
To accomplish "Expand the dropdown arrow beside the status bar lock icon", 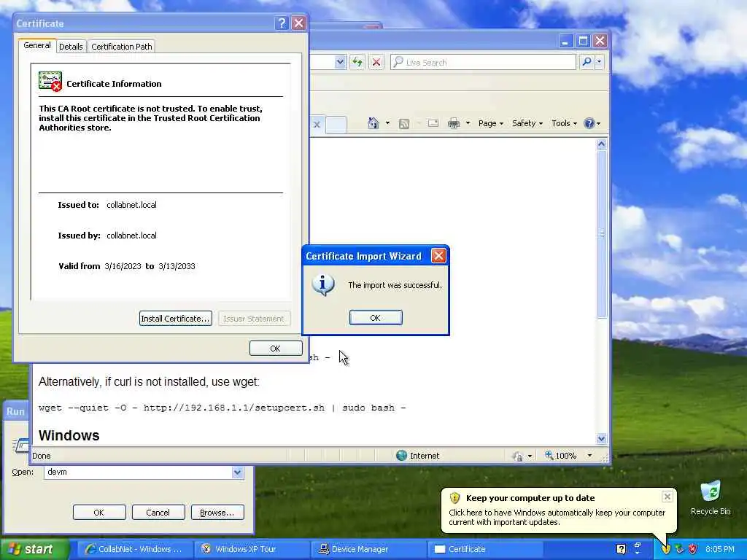I will tap(530, 456).
